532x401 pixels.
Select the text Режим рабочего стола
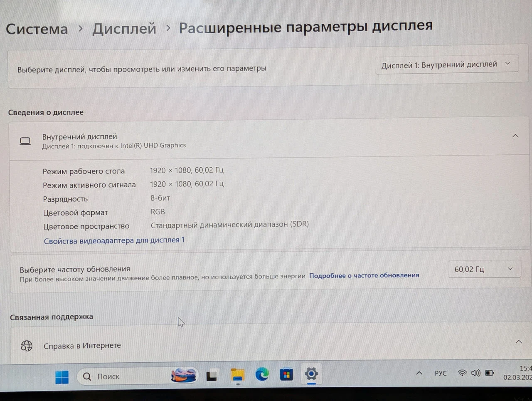pyautogui.click(x=84, y=171)
